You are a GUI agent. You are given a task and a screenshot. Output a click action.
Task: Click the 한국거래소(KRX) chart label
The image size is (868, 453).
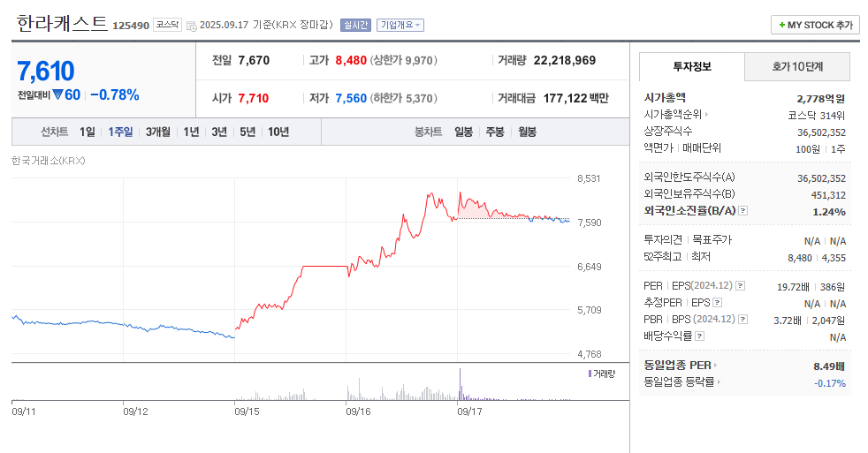[x=48, y=161]
